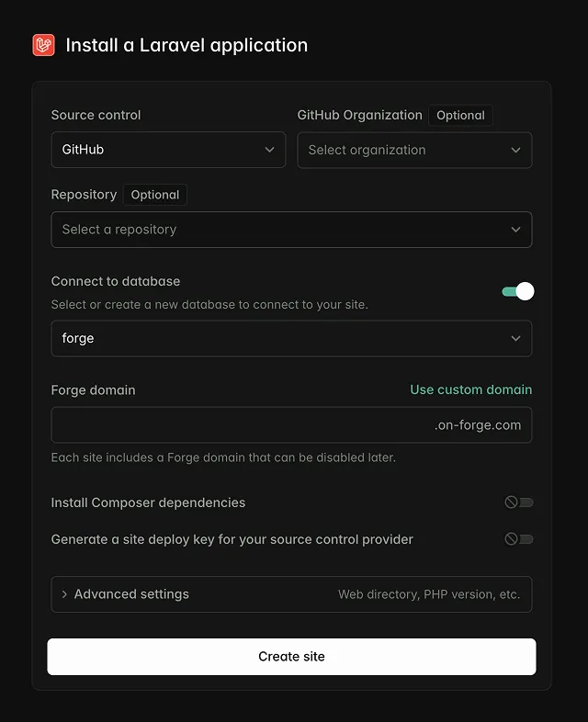Click the Laravel logo icon
Image resolution: width=588 pixels, height=722 pixels.
pos(44,45)
